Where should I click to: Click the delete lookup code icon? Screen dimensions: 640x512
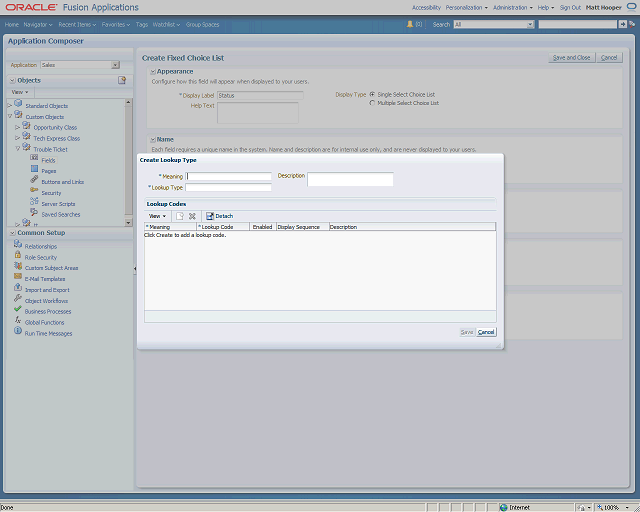click(x=192, y=216)
